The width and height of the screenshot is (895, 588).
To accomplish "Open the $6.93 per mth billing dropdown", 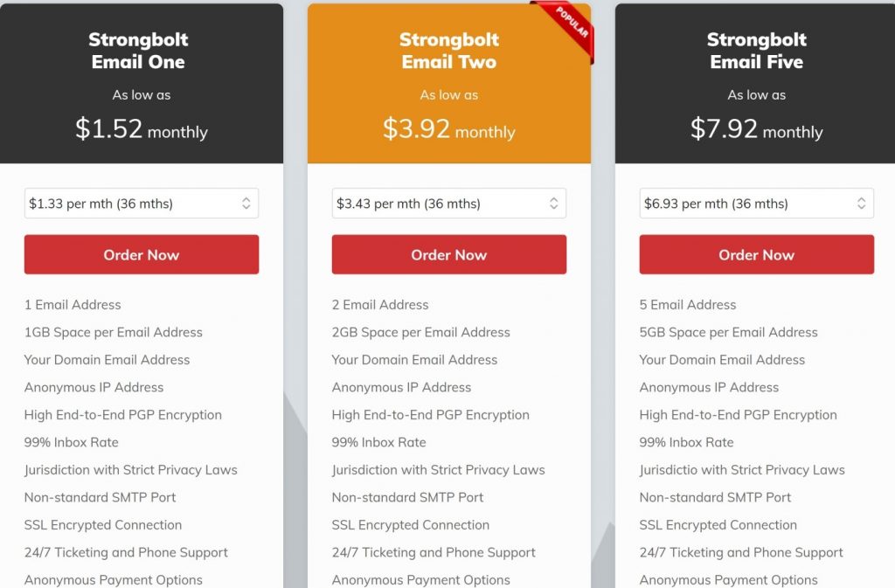I will [756, 203].
